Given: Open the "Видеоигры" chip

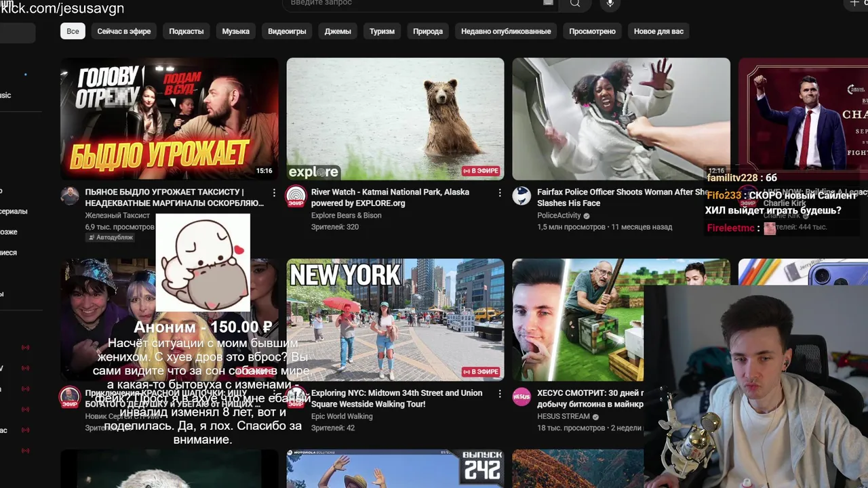Looking at the screenshot, I should (287, 31).
